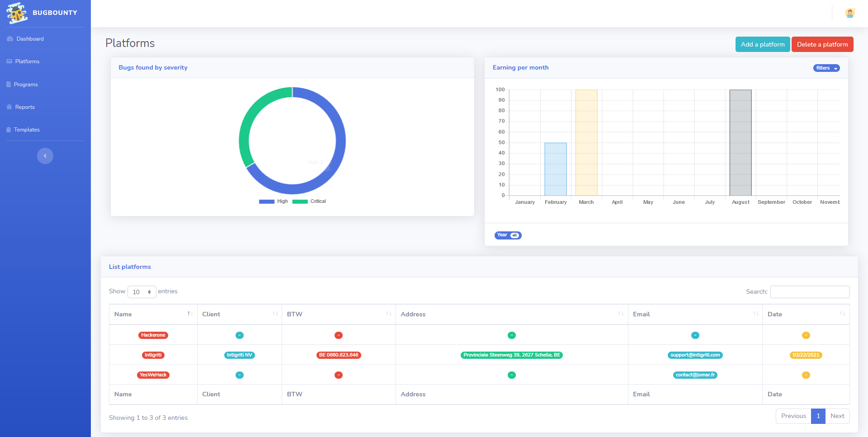Click the YesWeHack address placeholder dot
Image resolution: width=868 pixels, height=437 pixels.
512,375
